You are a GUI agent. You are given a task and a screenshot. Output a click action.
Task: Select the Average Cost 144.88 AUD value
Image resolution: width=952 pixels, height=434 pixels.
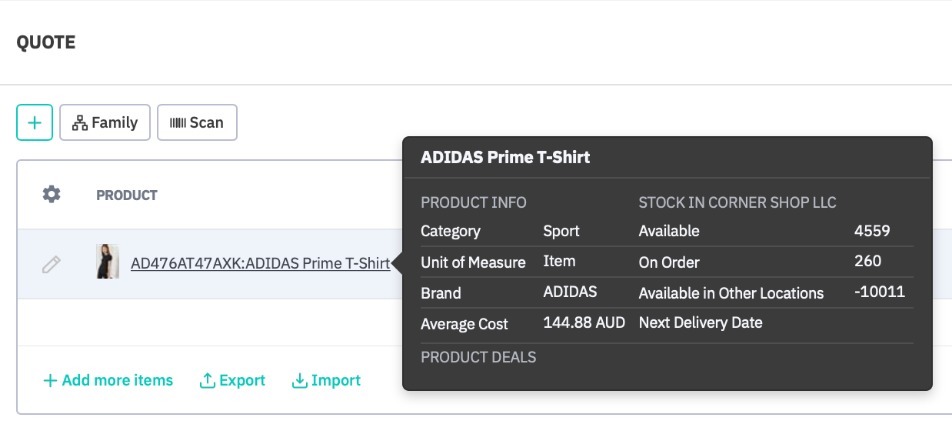[584, 323]
